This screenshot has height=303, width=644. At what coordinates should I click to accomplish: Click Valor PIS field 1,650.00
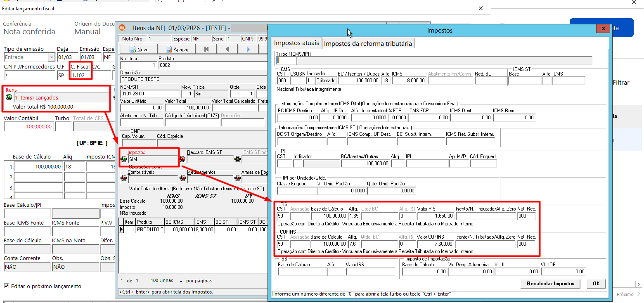(x=435, y=216)
